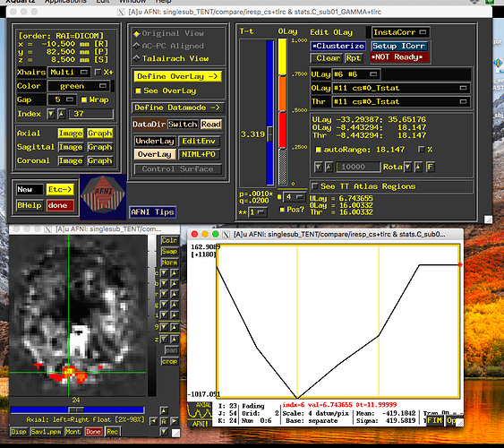Click the Define Datamode button
The height and width of the screenshot is (448, 504).
pyautogui.click(x=177, y=108)
